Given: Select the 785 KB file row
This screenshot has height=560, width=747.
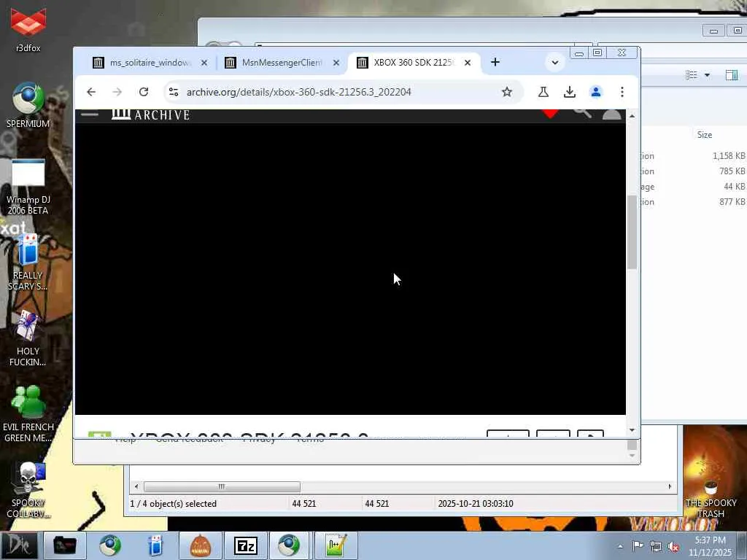Looking at the screenshot, I should coord(694,171).
